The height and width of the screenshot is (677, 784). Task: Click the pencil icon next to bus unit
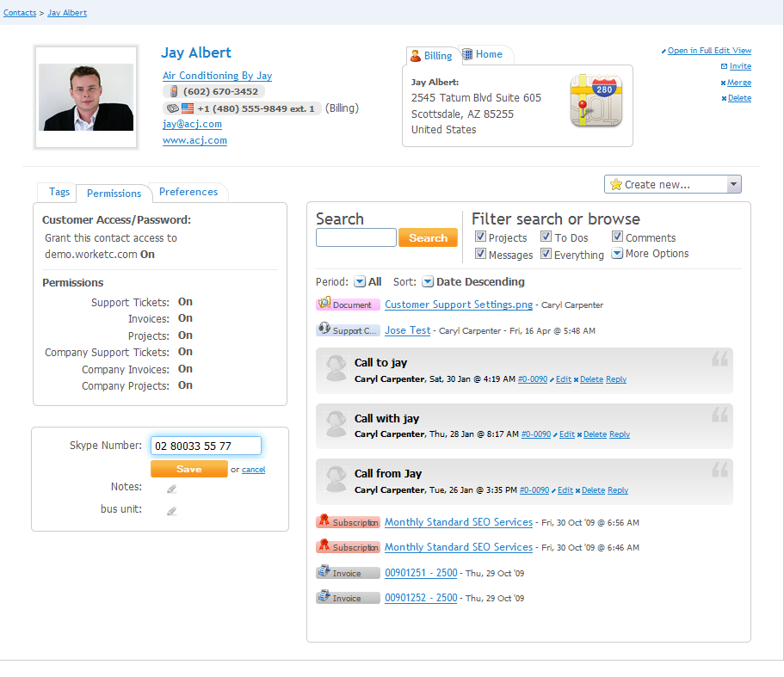[x=171, y=510]
